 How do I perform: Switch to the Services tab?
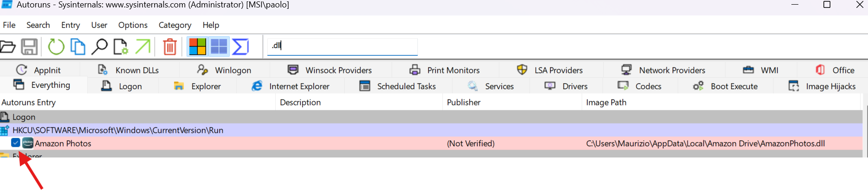[x=491, y=86]
